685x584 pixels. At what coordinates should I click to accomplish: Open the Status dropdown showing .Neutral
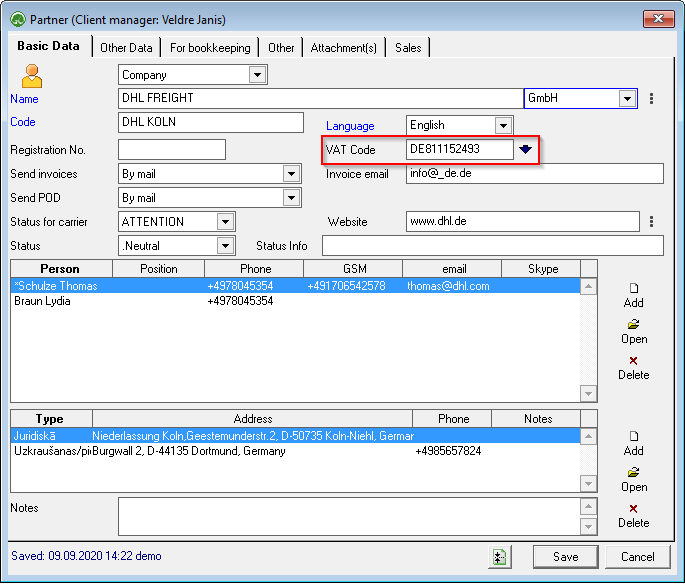[225, 246]
